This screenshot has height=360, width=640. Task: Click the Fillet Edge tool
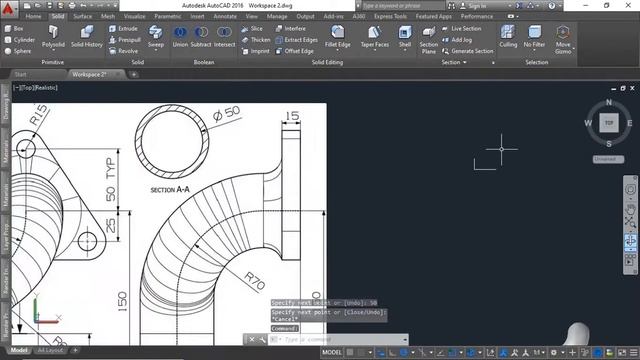pos(338,36)
